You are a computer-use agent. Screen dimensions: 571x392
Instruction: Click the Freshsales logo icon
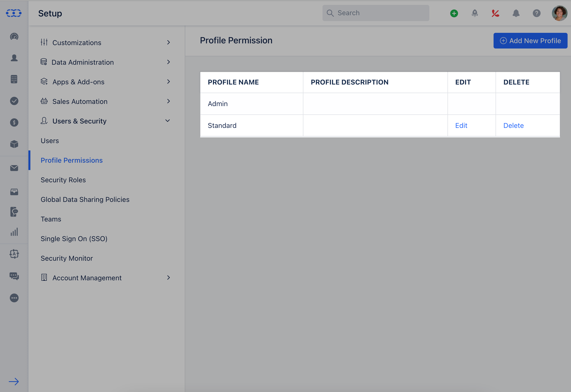point(14,13)
